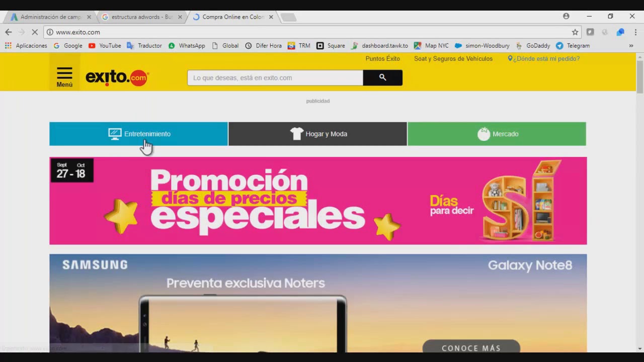This screenshot has width=644, height=362.
Task: Close the Compra Online en Colombia tab
Action: pos(271,17)
